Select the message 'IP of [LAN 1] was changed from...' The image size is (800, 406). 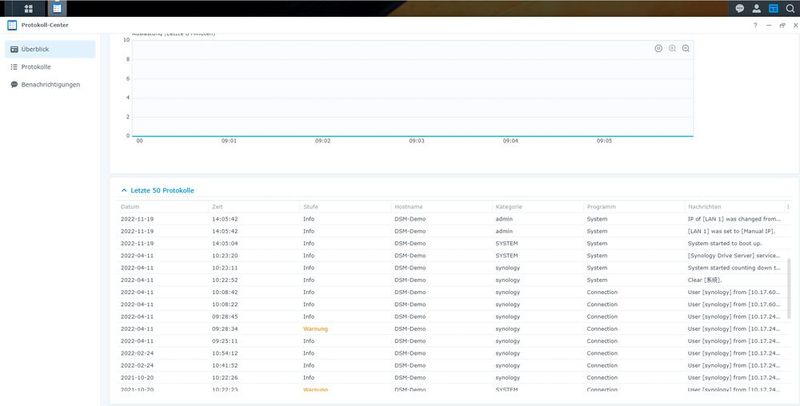(734, 219)
